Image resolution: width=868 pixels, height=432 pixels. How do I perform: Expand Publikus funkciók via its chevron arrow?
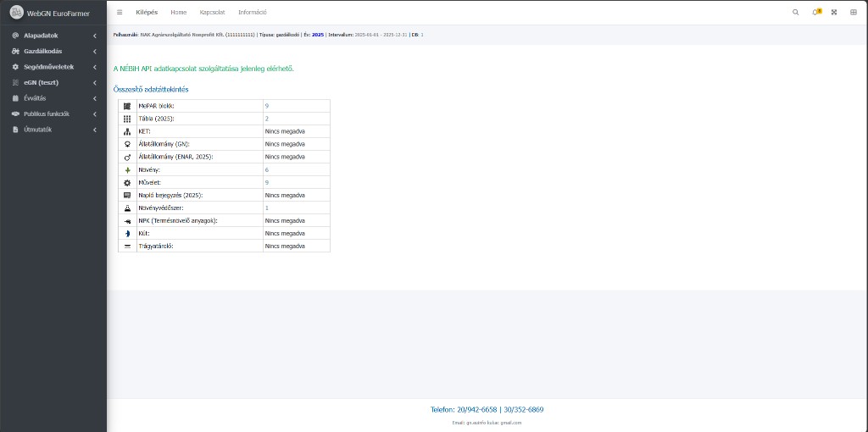coord(95,114)
